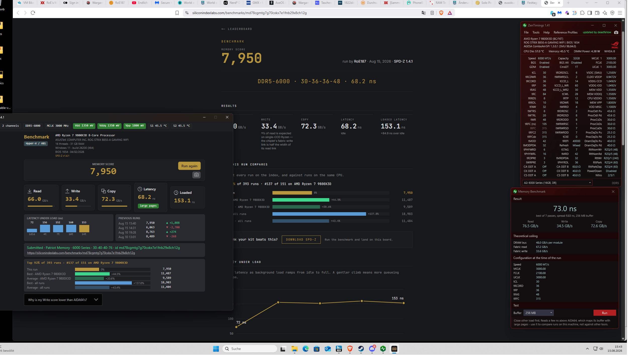Open the Malwarebytes extension icon
This screenshot has height=362, width=644.
click(x=559, y=13)
